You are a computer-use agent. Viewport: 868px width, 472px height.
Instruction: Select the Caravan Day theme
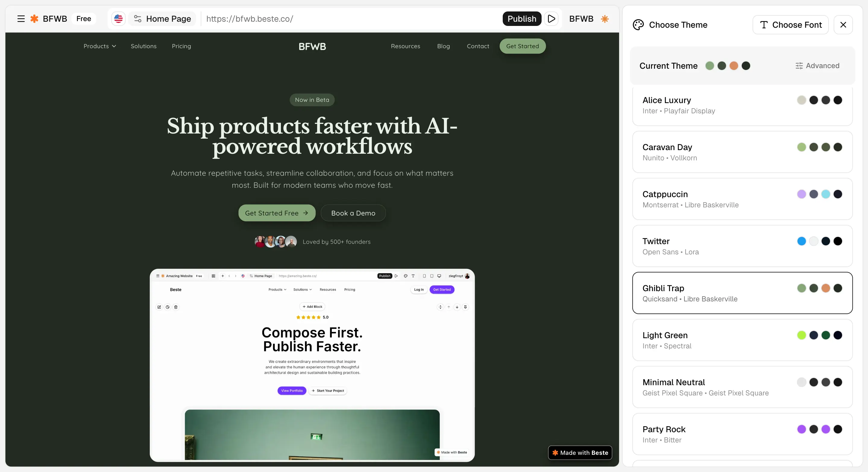[742, 152]
